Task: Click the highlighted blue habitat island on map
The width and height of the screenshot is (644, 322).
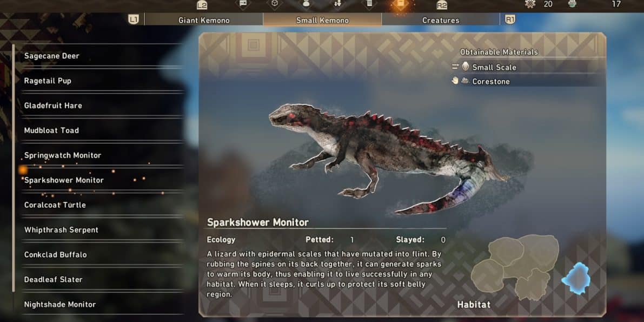Action: click(576, 279)
